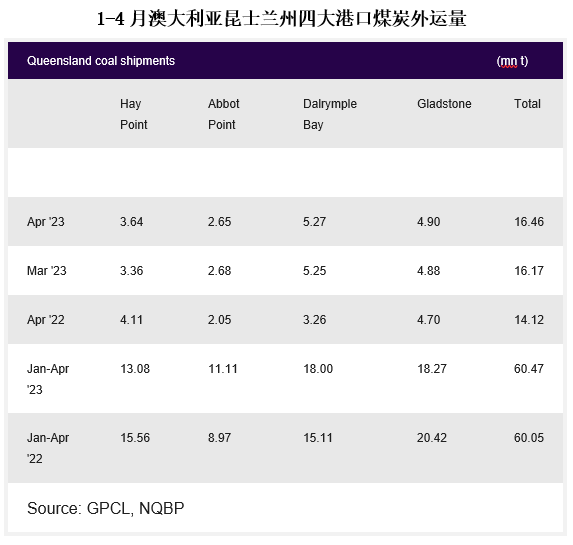Click the 5.27 Dalrymple Bay value
Image resolution: width=573 pixels, height=545 pixels.
(x=314, y=222)
